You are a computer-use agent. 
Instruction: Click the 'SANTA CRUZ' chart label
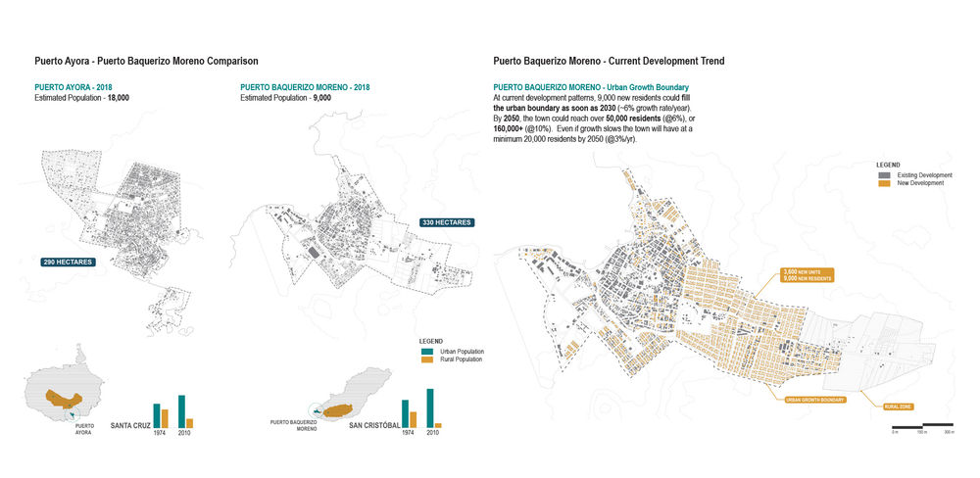pyautogui.click(x=130, y=426)
